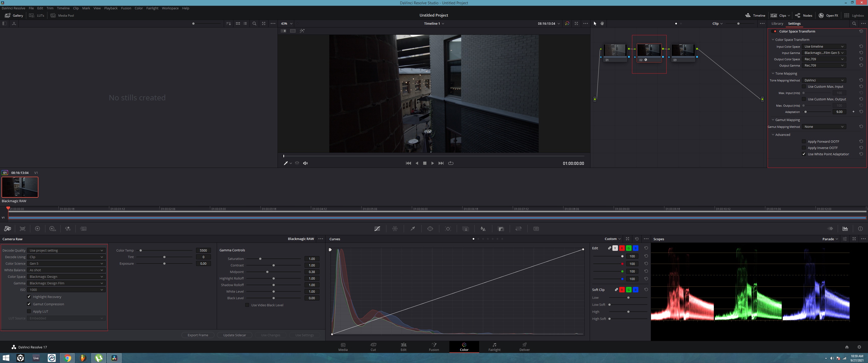Open the LUTs panel
This screenshot has height=363, width=868.
click(37, 15)
